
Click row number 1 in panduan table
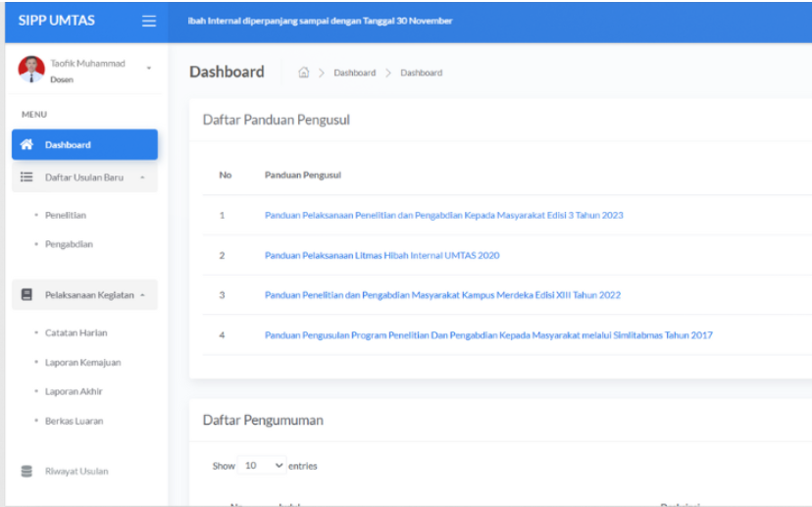coord(223,215)
